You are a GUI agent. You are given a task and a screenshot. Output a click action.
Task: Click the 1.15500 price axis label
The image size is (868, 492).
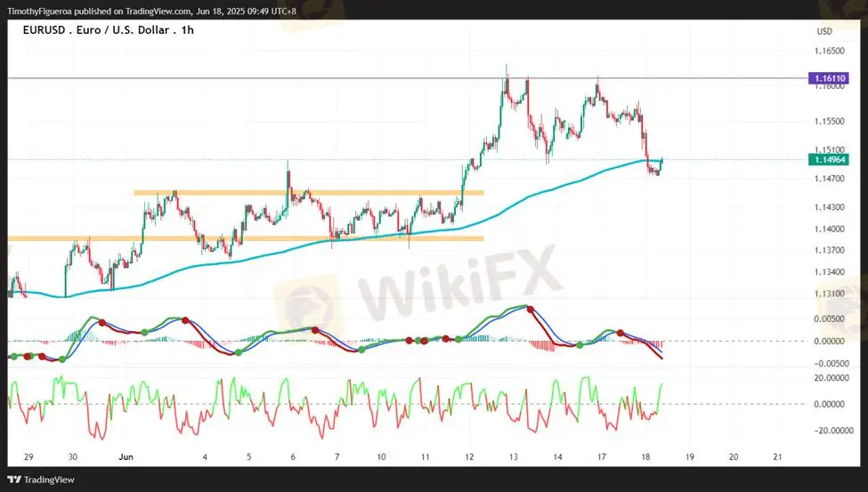click(x=829, y=121)
